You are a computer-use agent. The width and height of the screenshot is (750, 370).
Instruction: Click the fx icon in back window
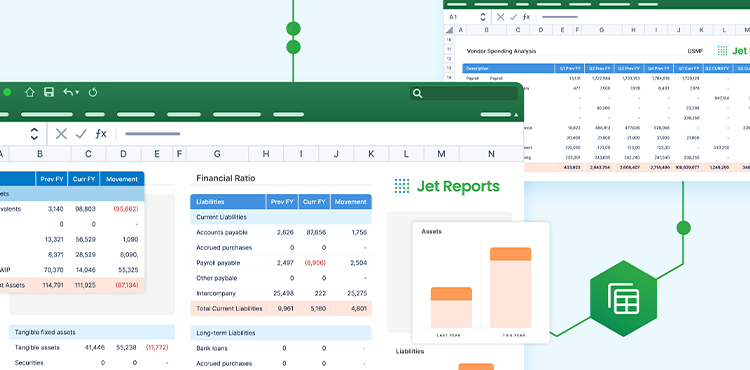tap(526, 17)
